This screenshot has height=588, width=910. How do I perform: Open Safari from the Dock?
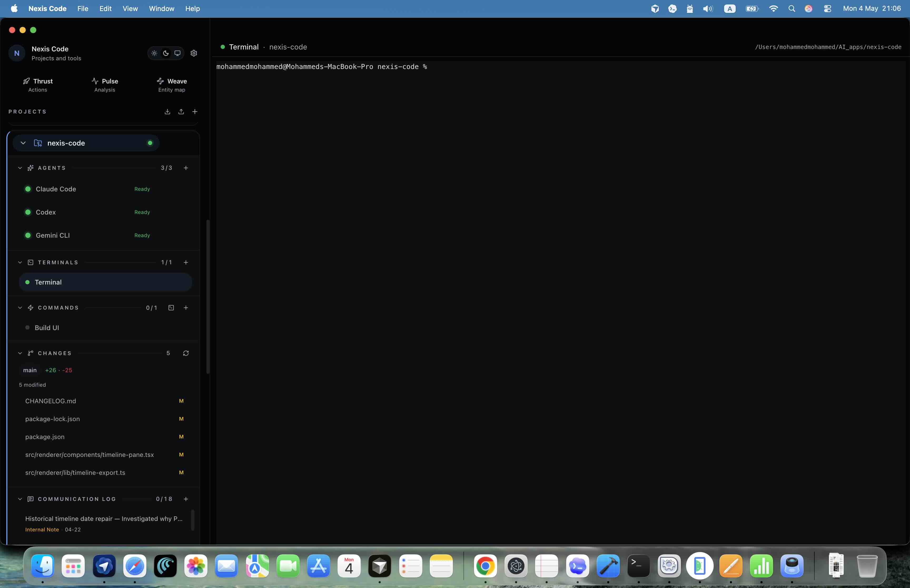[134, 566]
